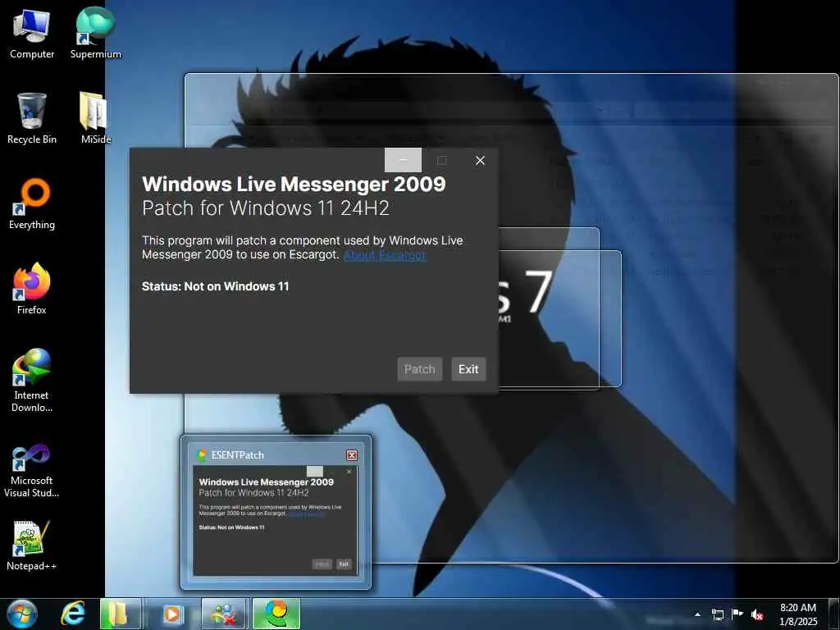Select the Internet Download Manager shortcut
The height and width of the screenshot is (630, 840).
pyautogui.click(x=32, y=381)
